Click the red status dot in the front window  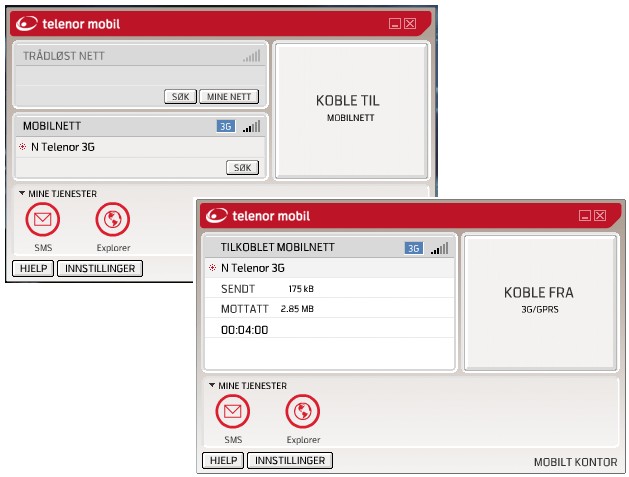pos(213,268)
